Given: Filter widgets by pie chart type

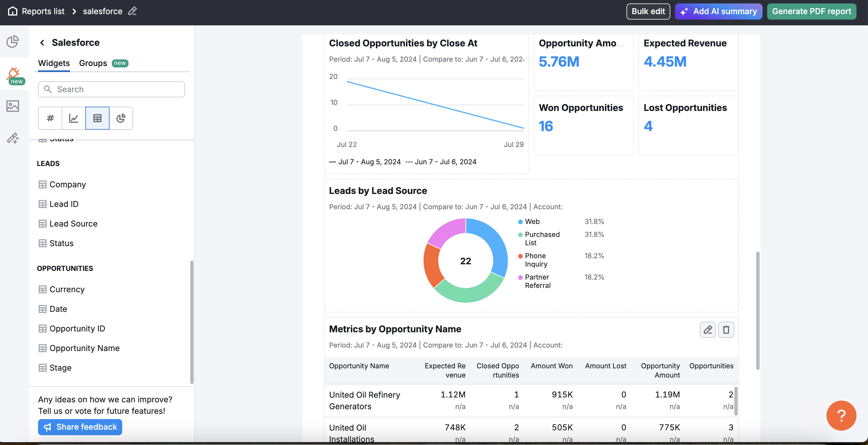Looking at the screenshot, I should (121, 118).
